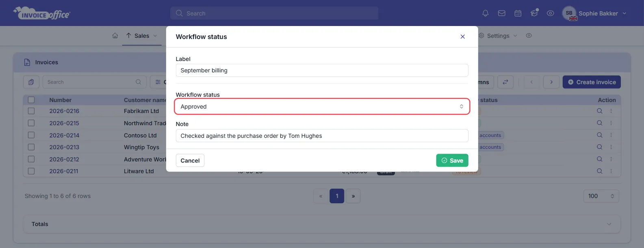Image resolution: width=644 pixels, height=248 pixels.
Task: Sort by the Number column header
Action: click(x=60, y=100)
